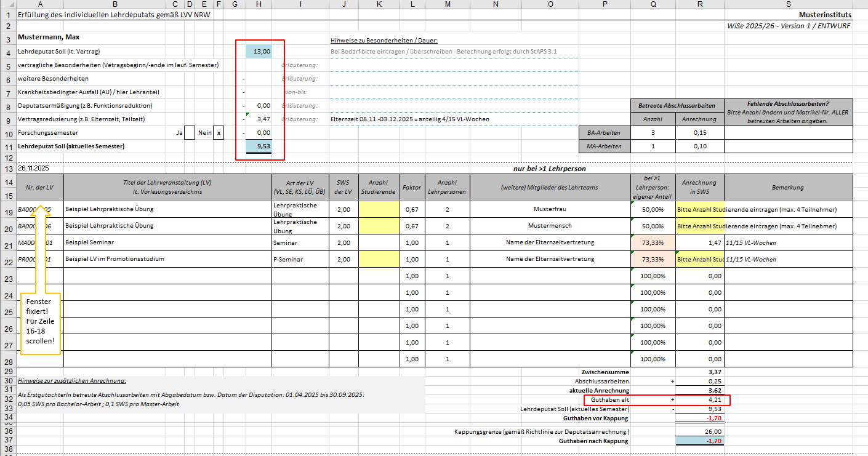This screenshot has height=456, width=868.
Task: Click 'Hinweise zu Besonderheiten / Dauer' underlined text
Action: coord(384,40)
